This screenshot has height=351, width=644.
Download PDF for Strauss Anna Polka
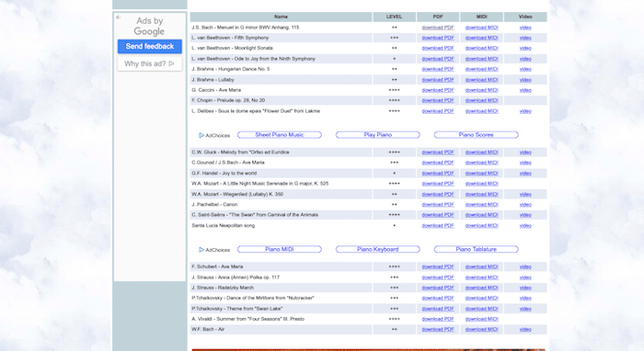tap(438, 277)
